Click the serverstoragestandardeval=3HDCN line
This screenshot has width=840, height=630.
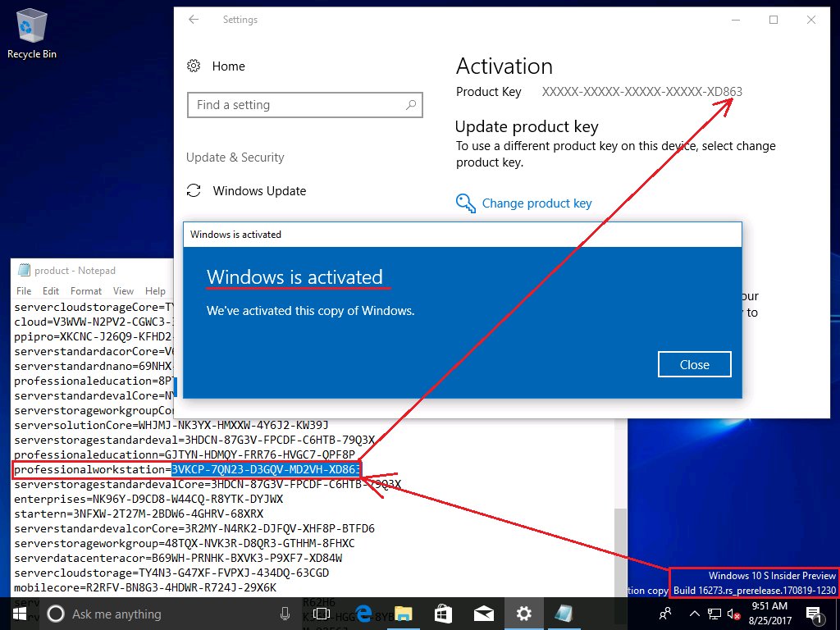(x=194, y=440)
